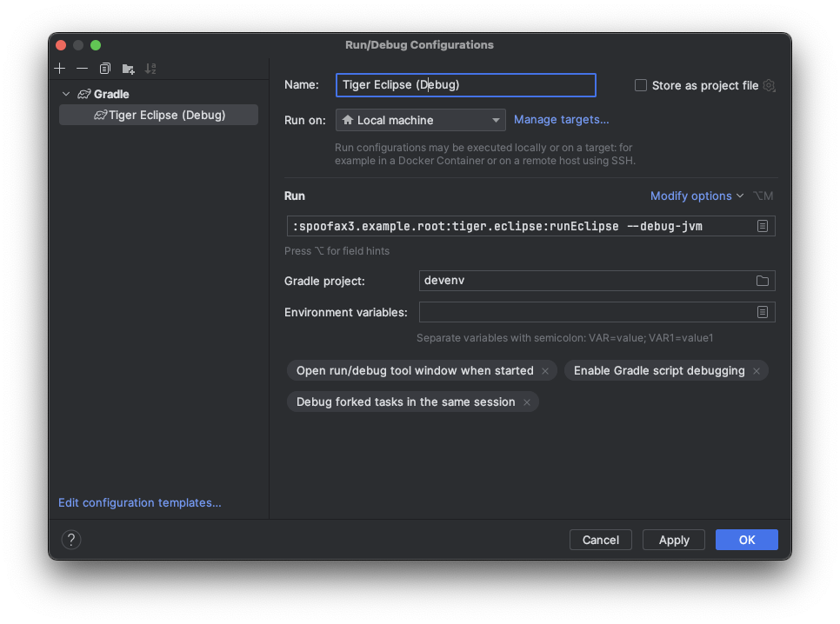Expand the run tasks field editor icon

click(x=763, y=226)
